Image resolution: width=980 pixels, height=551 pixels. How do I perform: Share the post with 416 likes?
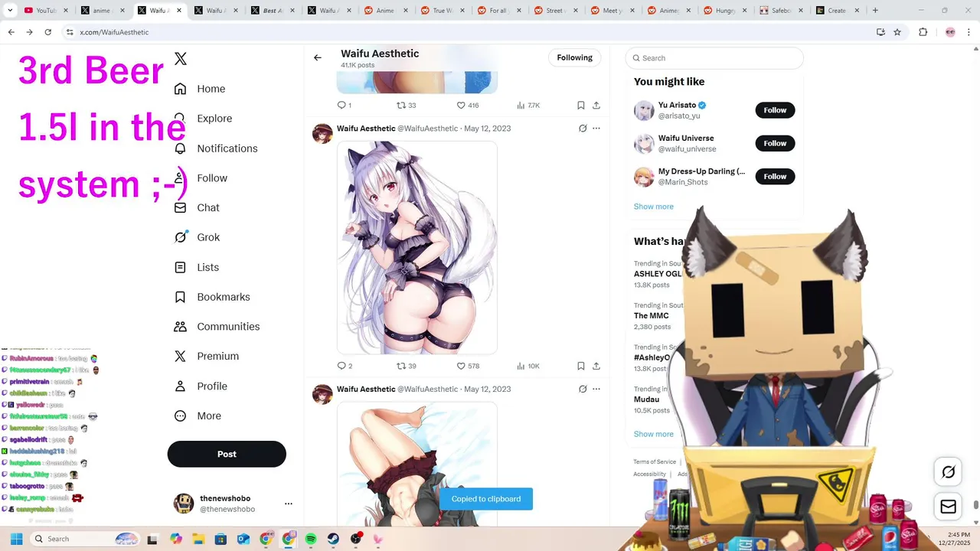point(596,106)
